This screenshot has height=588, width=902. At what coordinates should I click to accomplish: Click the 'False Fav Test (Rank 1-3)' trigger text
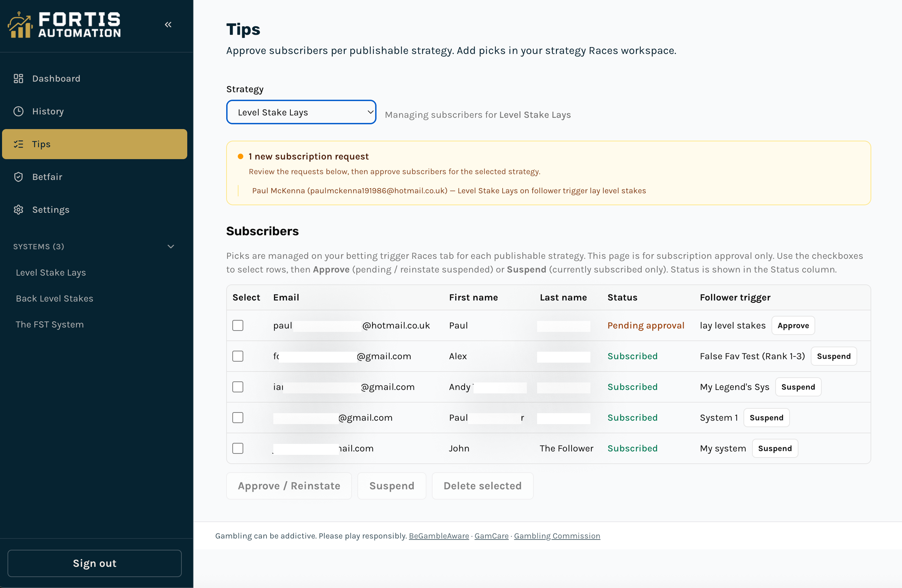pos(752,356)
